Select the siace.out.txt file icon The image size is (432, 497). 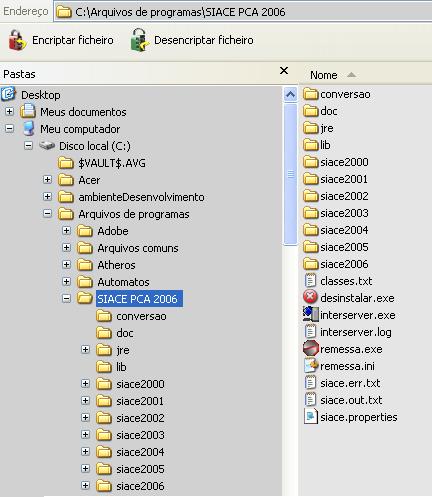(310, 399)
